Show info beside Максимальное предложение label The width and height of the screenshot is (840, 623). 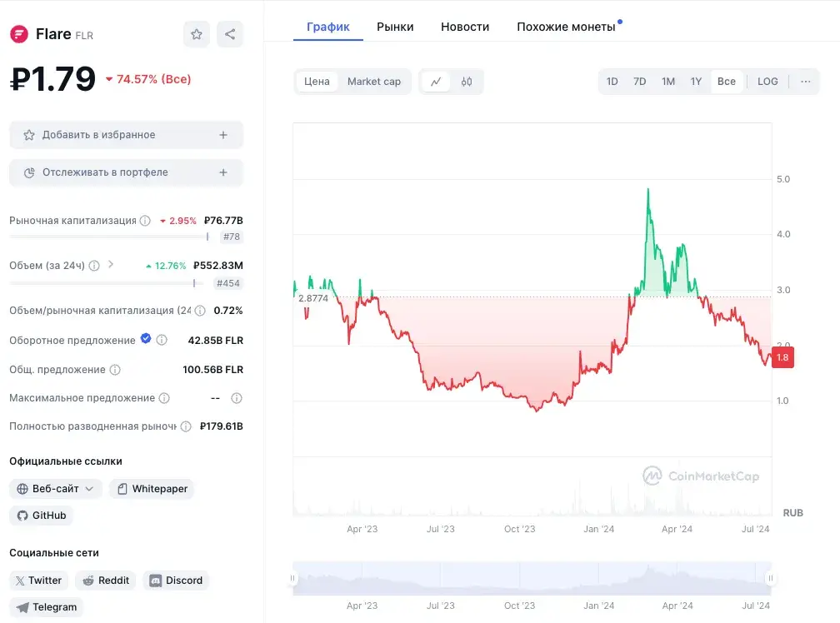click(x=164, y=398)
